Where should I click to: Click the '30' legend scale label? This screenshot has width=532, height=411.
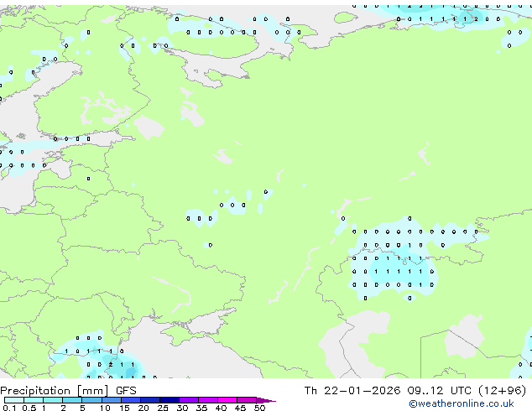coord(182,408)
